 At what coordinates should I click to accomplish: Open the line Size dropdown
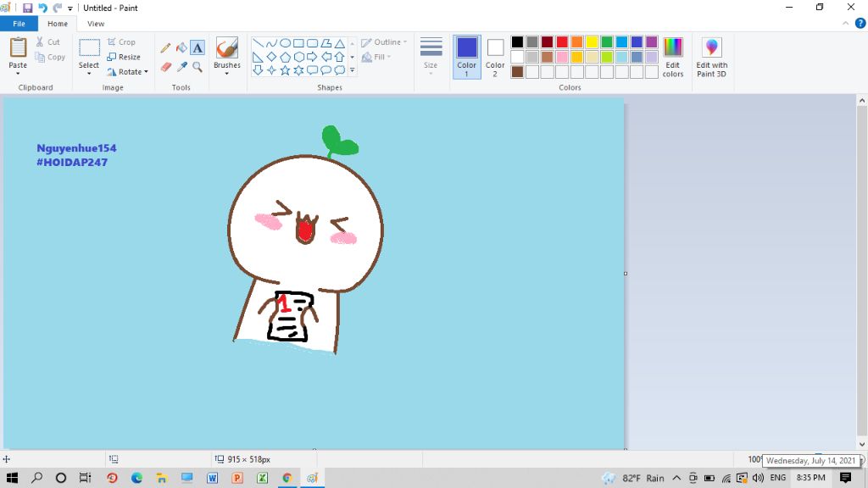click(431, 57)
